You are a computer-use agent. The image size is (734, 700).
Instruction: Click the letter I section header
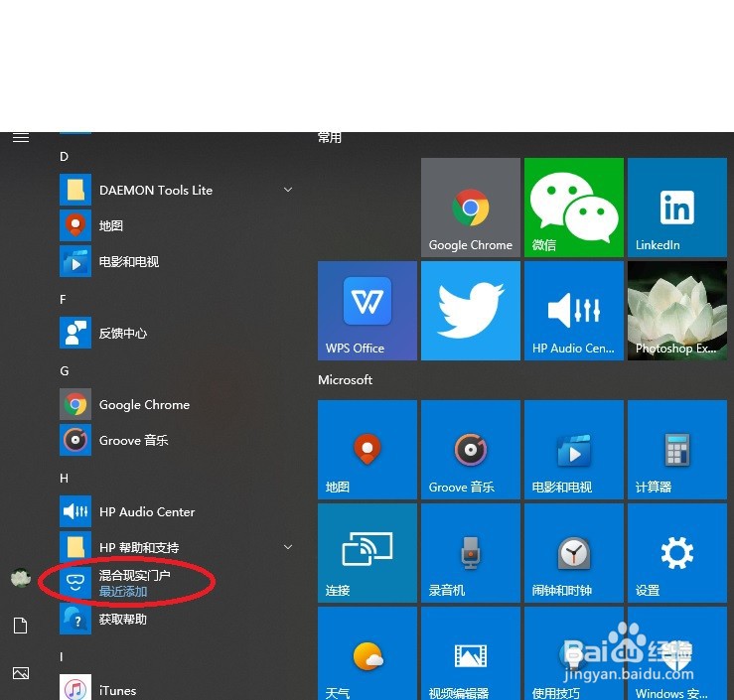62,657
